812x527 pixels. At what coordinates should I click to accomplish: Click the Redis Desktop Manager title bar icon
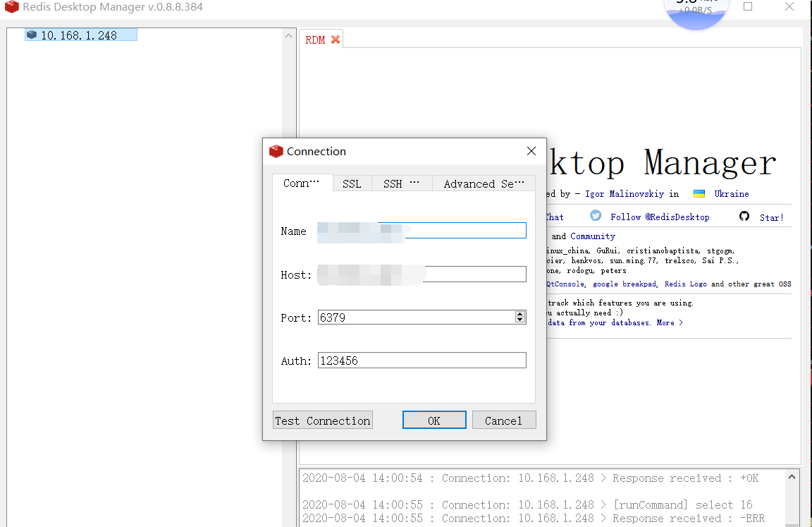pyautogui.click(x=11, y=7)
